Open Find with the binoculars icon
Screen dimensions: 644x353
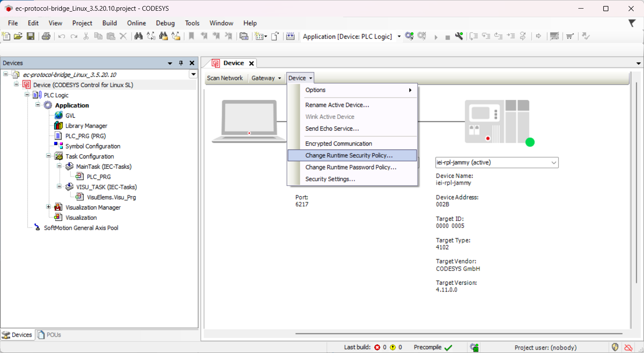click(138, 37)
